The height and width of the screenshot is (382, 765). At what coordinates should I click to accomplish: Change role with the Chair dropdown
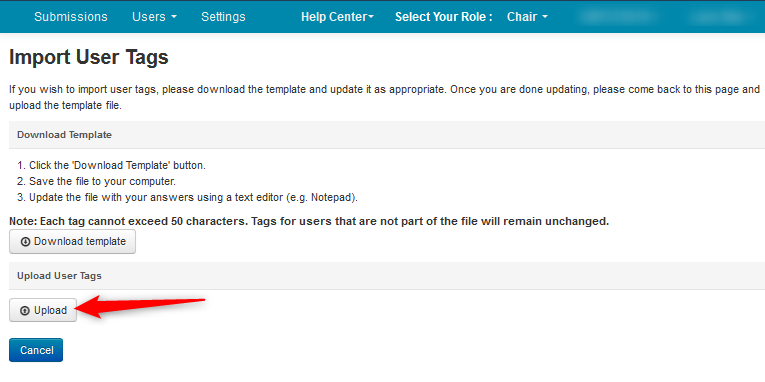click(x=527, y=17)
